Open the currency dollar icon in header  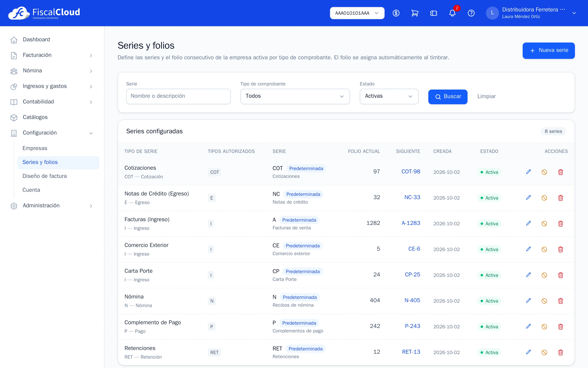tap(396, 13)
